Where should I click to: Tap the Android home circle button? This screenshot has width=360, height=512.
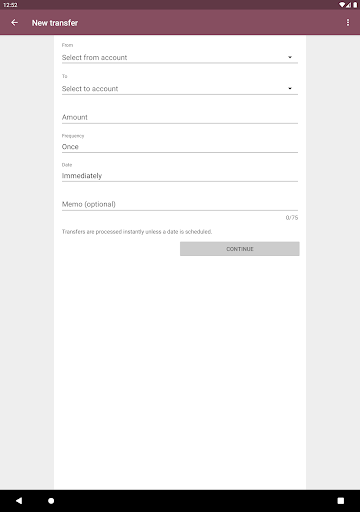point(51,501)
